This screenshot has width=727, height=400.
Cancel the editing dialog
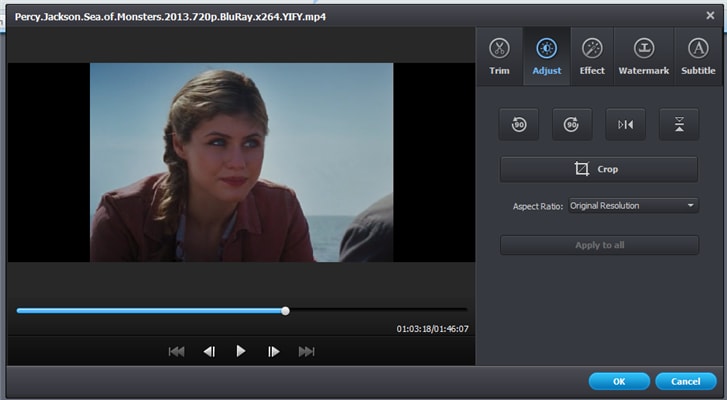686,381
